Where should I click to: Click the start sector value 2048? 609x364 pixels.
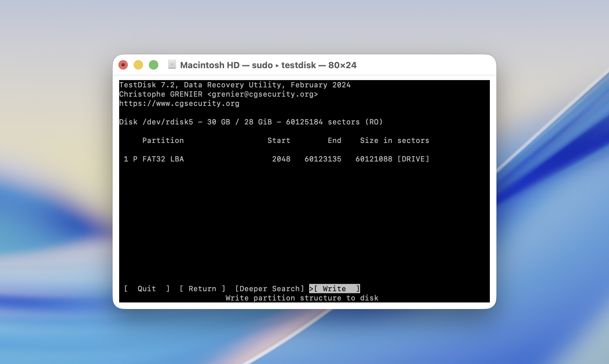point(281,159)
